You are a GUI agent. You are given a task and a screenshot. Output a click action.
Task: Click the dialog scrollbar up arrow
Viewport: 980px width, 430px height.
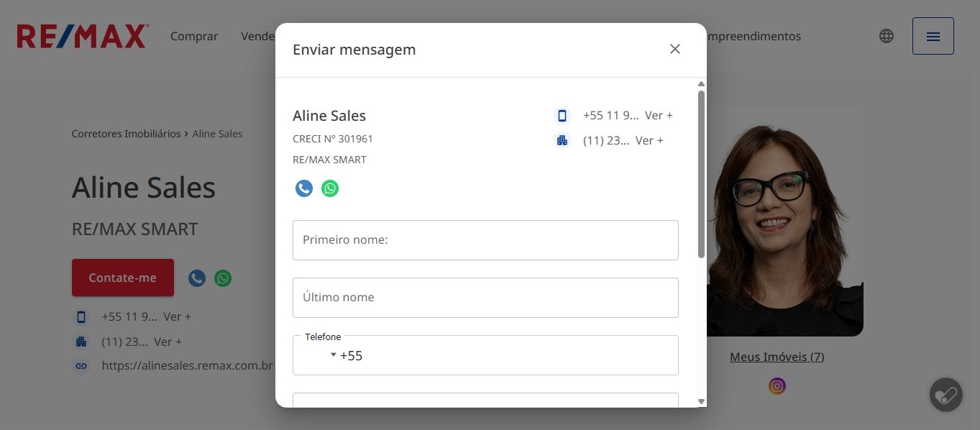[x=701, y=84]
